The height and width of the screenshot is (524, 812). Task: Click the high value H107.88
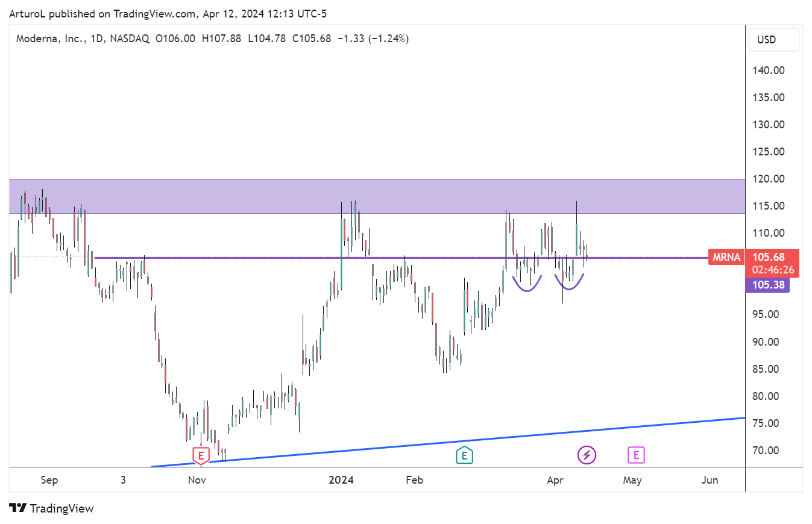pos(221,39)
